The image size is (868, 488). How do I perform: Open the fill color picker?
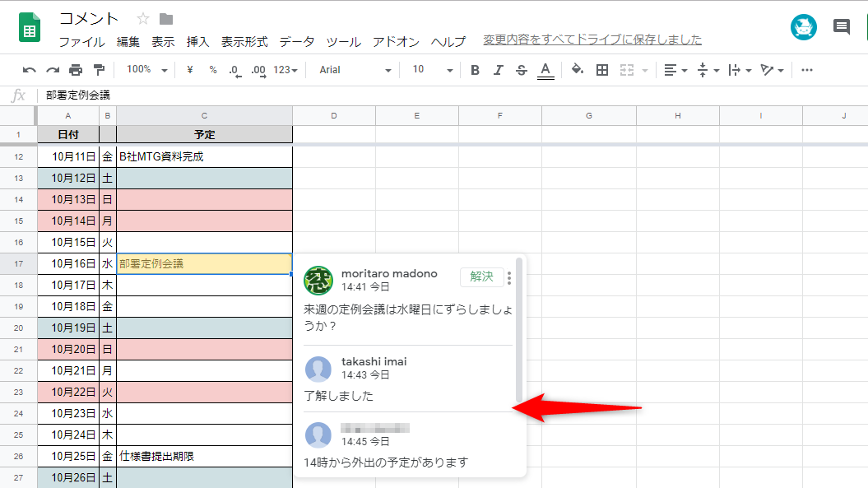pyautogui.click(x=577, y=70)
